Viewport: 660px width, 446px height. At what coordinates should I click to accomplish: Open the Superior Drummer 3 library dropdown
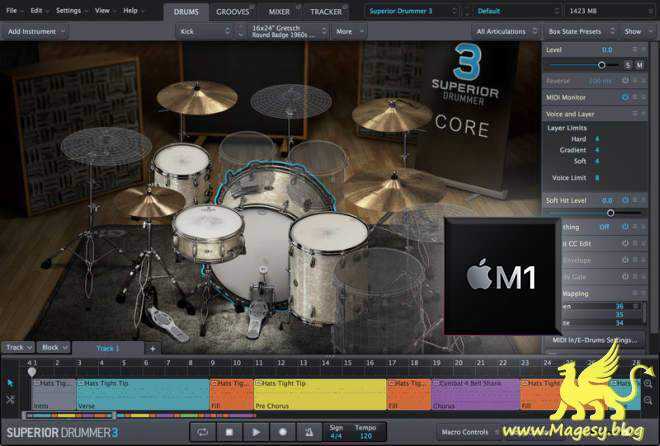tap(412, 11)
